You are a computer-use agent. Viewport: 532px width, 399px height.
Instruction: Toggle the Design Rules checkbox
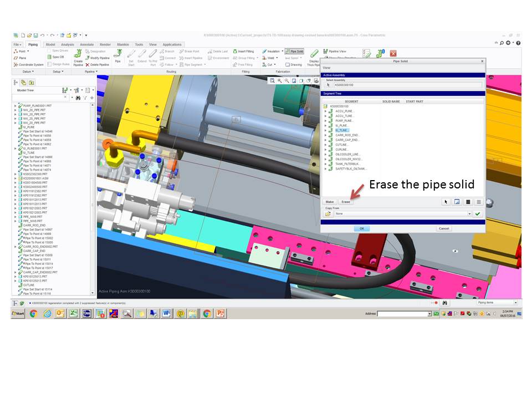pyautogui.click(x=49, y=64)
